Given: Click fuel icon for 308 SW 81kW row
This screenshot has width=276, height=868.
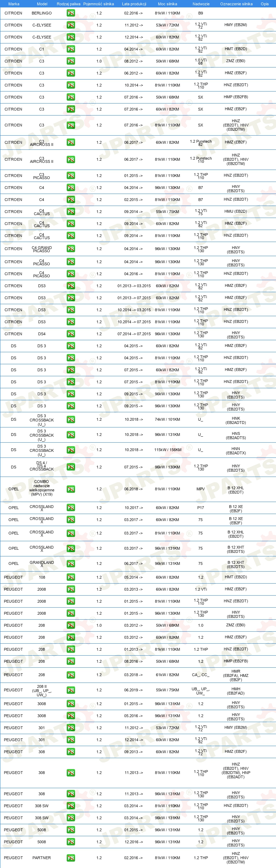Looking at the screenshot, I should click(x=71, y=806).
